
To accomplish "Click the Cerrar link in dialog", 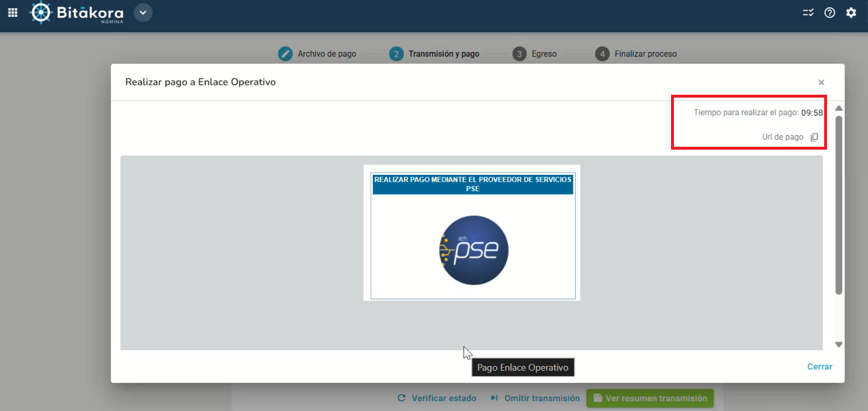I will point(819,367).
